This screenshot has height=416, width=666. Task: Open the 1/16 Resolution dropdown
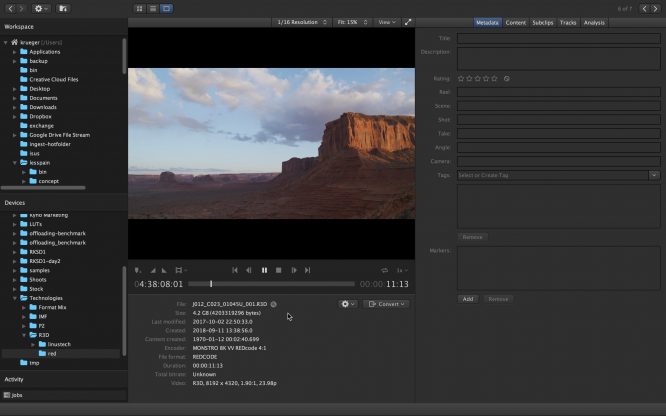coord(297,21)
